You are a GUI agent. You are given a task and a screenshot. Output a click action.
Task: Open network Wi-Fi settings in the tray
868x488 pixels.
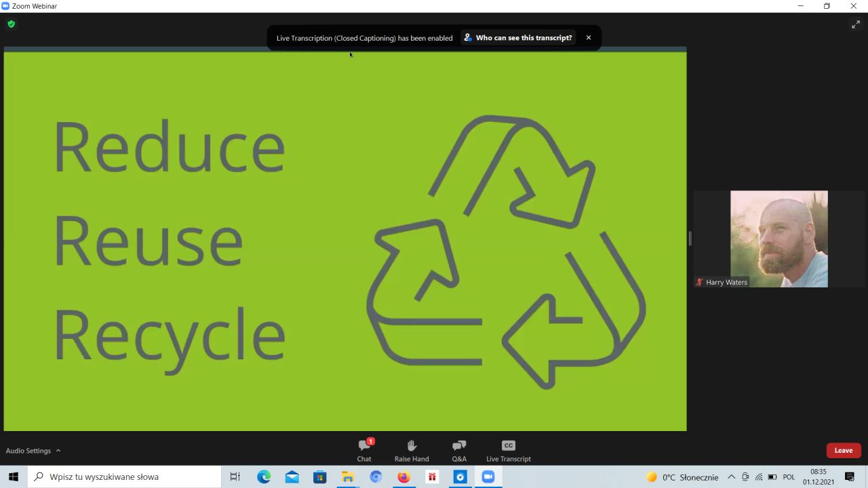click(x=759, y=477)
